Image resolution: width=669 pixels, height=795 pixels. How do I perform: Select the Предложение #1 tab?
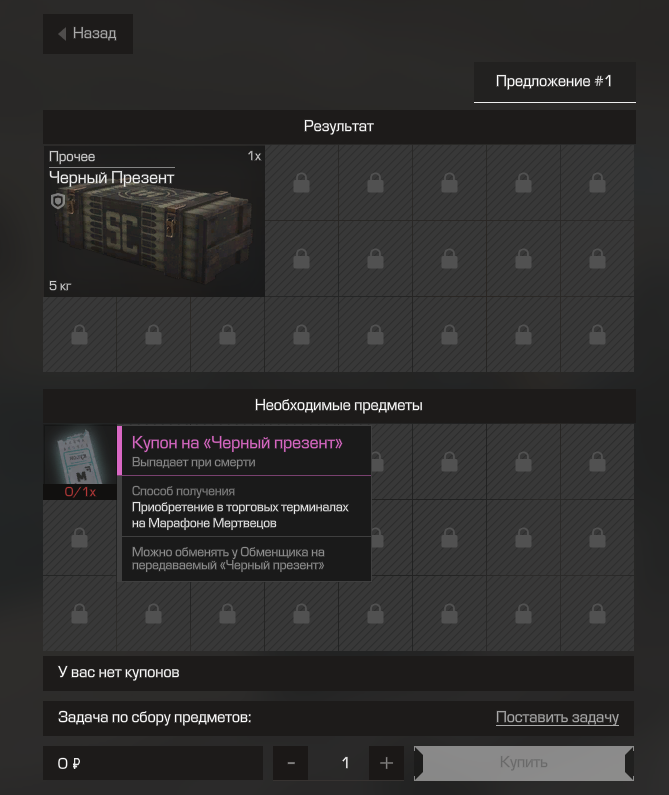point(554,82)
